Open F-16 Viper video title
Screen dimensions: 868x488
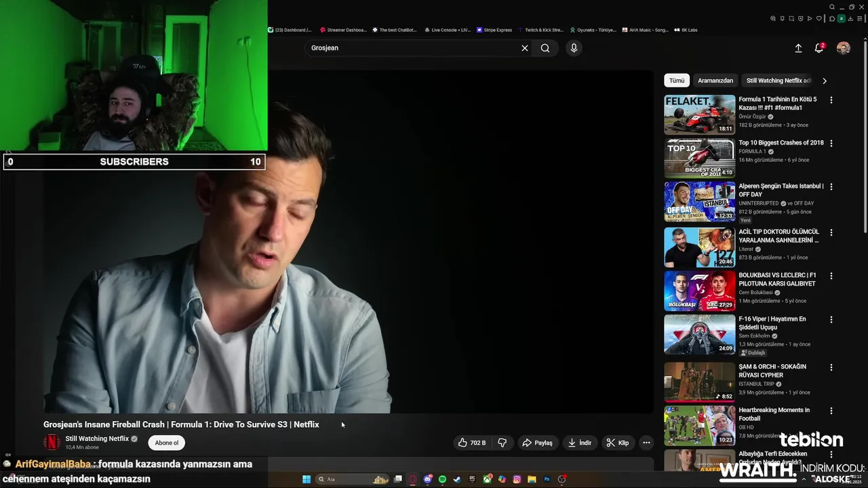772,323
